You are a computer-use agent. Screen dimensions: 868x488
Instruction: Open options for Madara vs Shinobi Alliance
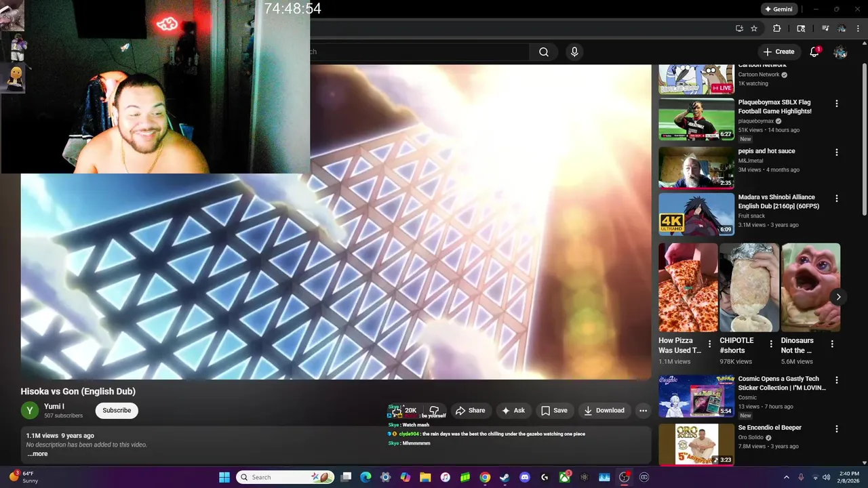[837, 199]
